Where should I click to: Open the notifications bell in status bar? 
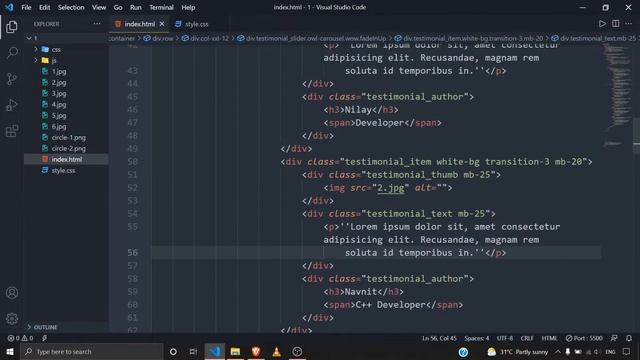pos(629,338)
